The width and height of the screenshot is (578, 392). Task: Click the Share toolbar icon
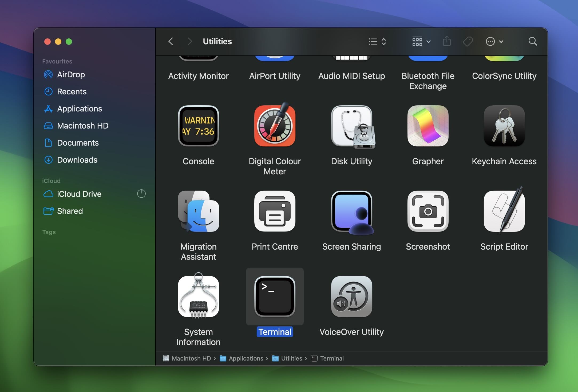tap(447, 41)
